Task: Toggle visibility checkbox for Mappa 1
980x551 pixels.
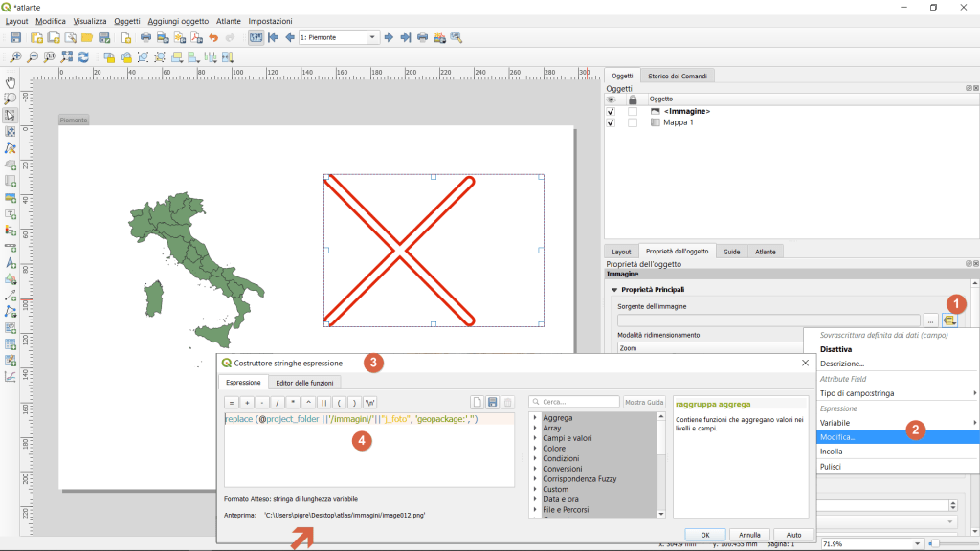Action: pos(612,122)
